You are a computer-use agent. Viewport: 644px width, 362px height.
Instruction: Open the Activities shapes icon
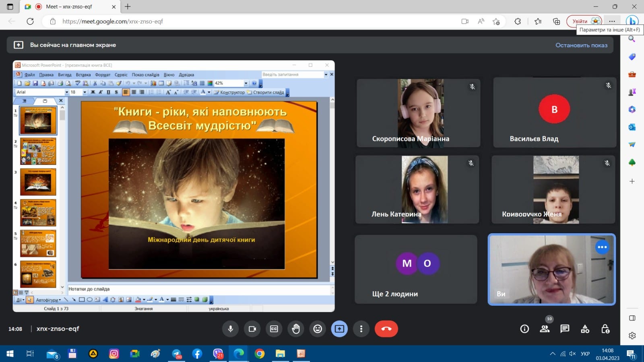tap(585, 329)
